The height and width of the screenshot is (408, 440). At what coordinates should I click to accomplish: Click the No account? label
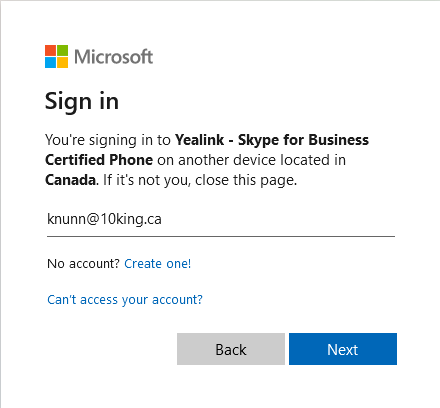(83, 264)
